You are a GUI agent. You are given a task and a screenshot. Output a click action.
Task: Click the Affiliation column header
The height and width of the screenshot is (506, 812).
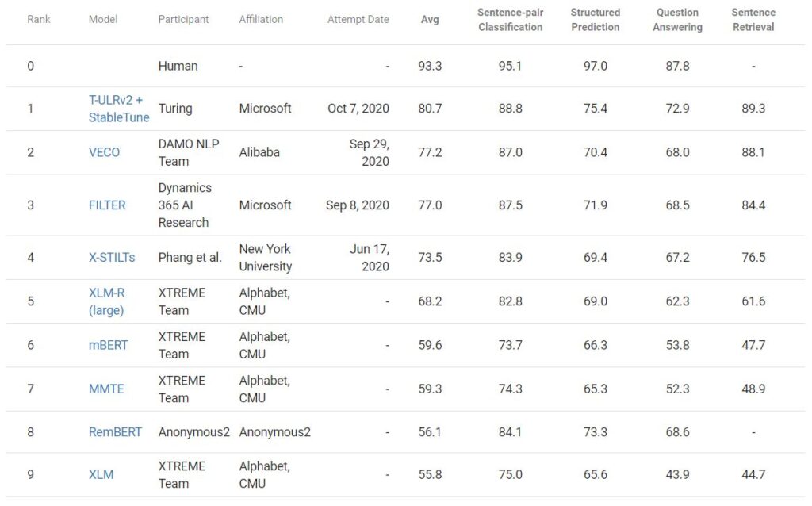click(262, 19)
